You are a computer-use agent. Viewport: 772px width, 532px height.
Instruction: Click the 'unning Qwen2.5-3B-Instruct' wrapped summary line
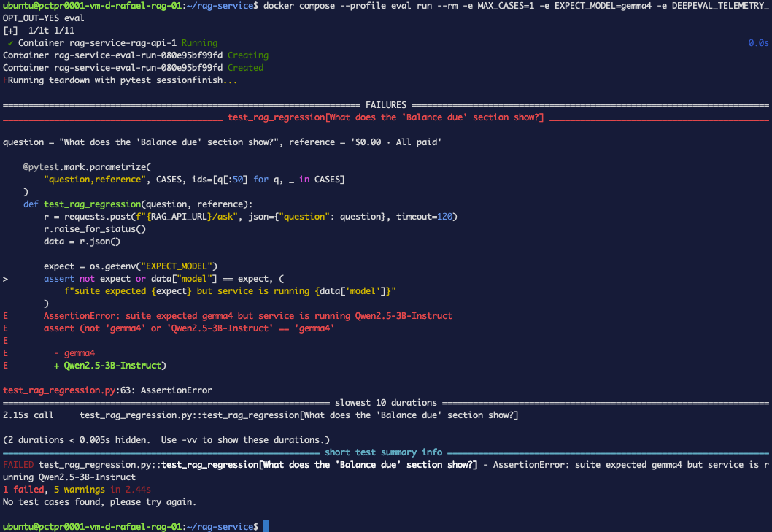(69, 477)
